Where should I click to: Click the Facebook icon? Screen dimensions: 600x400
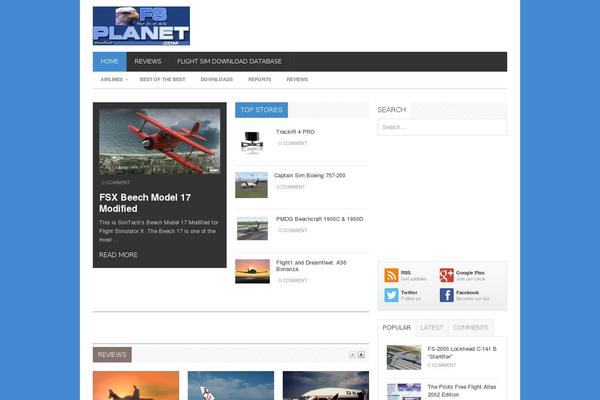tap(447, 295)
